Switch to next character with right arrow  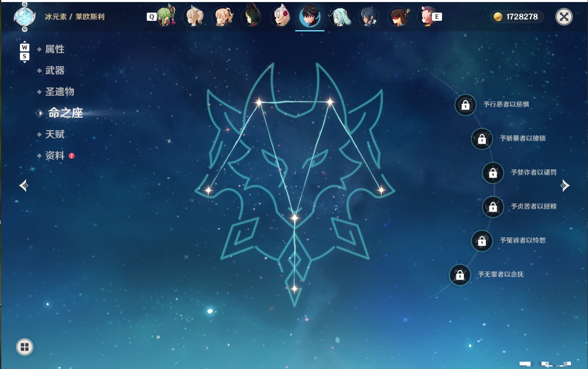565,186
